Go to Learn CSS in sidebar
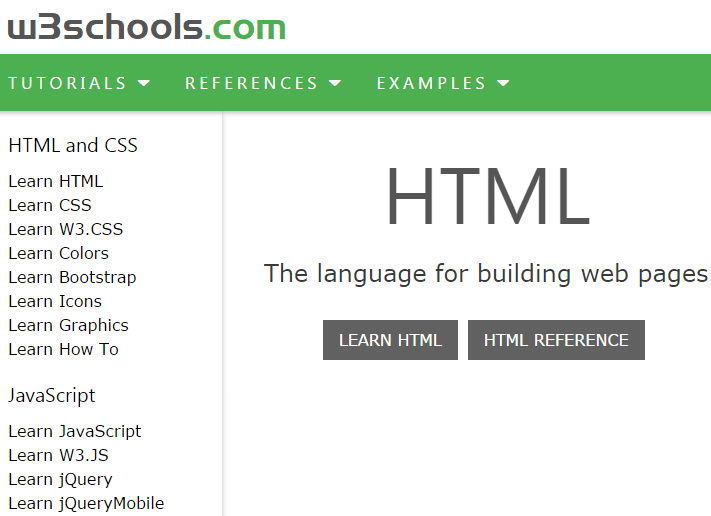Image resolution: width=711 pixels, height=516 pixels. (50, 205)
